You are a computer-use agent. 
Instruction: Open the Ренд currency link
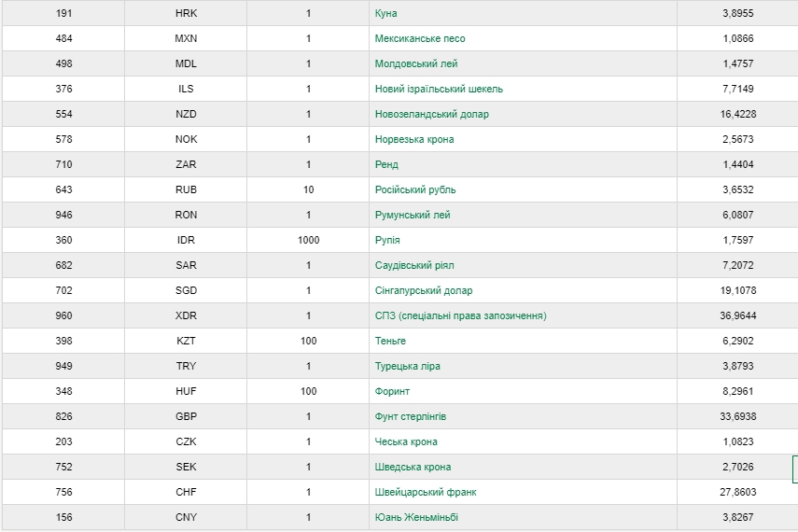[x=386, y=164]
